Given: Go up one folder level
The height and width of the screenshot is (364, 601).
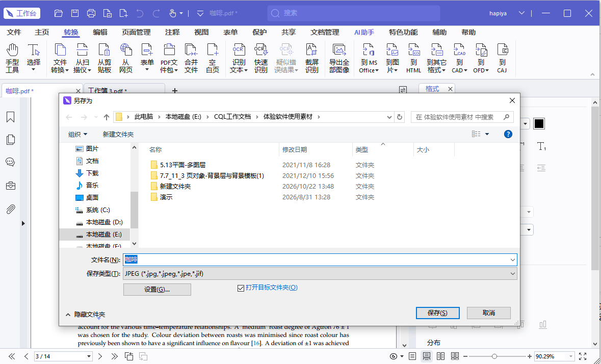Looking at the screenshot, I should point(107,117).
